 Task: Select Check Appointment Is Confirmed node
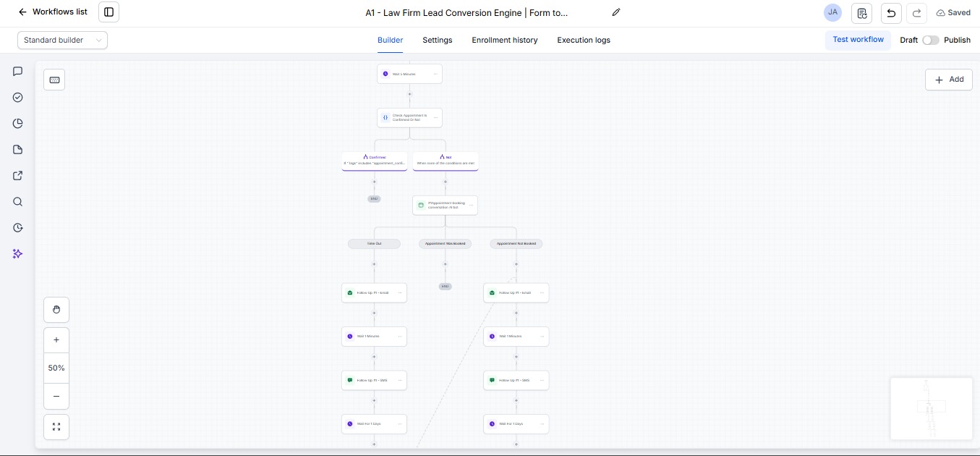[x=409, y=117]
